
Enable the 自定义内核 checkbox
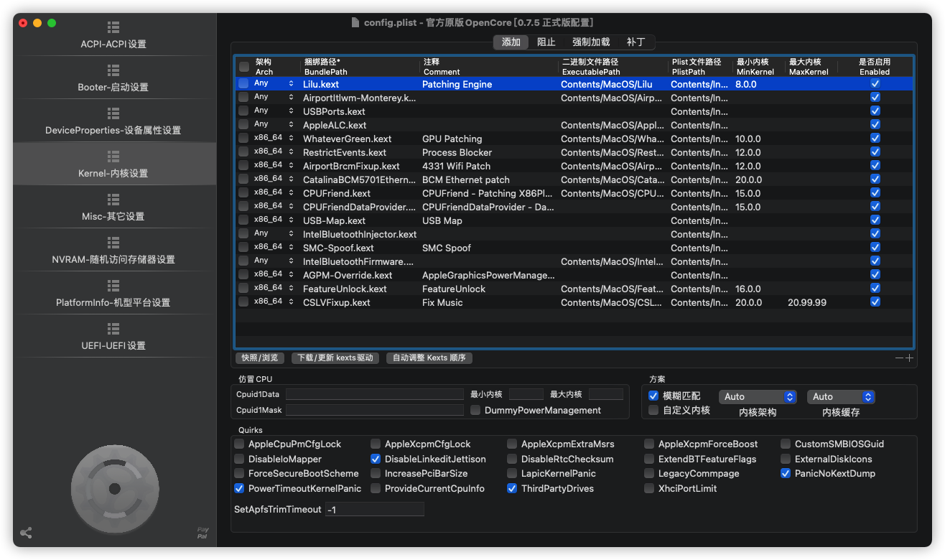(x=653, y=410)
